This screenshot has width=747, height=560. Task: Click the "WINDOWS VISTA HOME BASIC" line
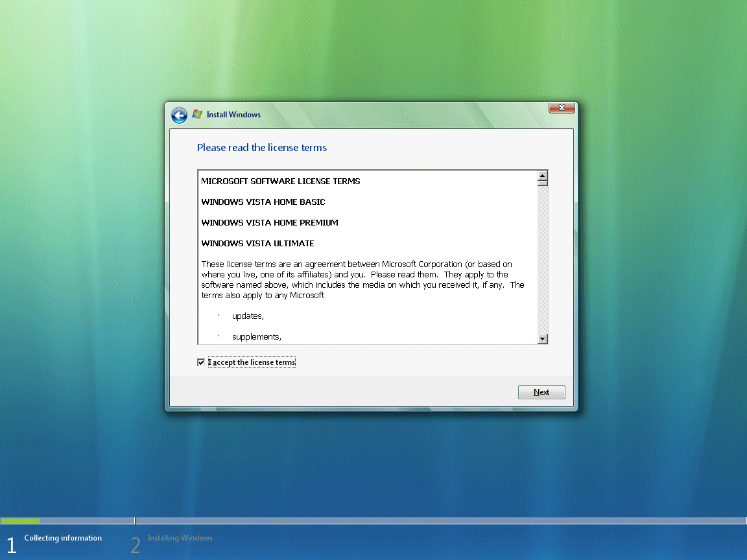[x=263, y=202]
